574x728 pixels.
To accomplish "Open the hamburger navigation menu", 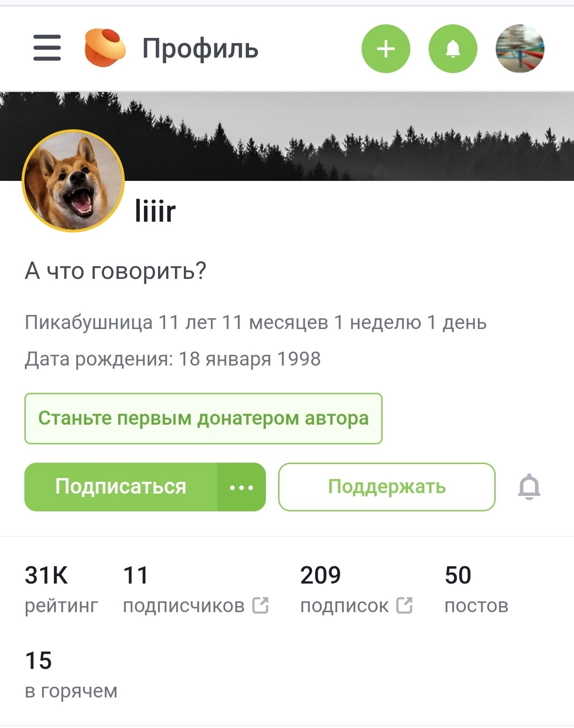I will [47, 48].
